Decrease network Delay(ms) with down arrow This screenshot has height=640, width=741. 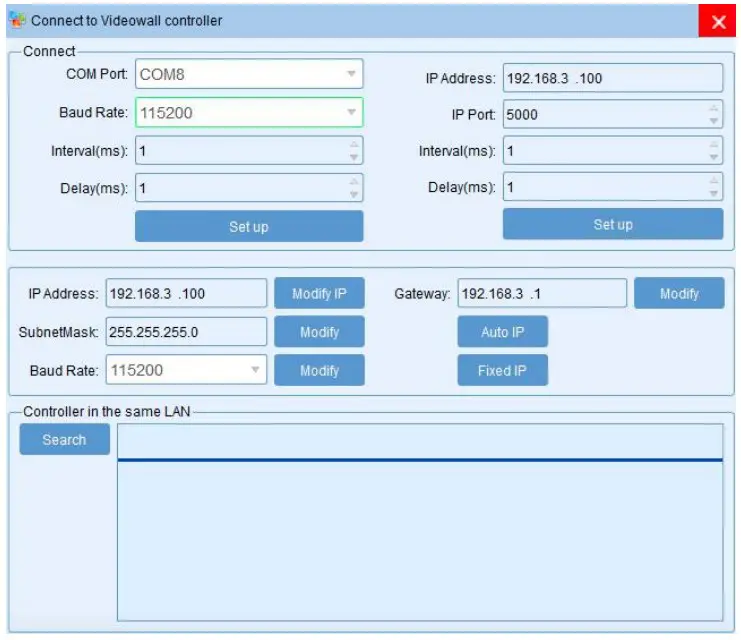point(714,193)
